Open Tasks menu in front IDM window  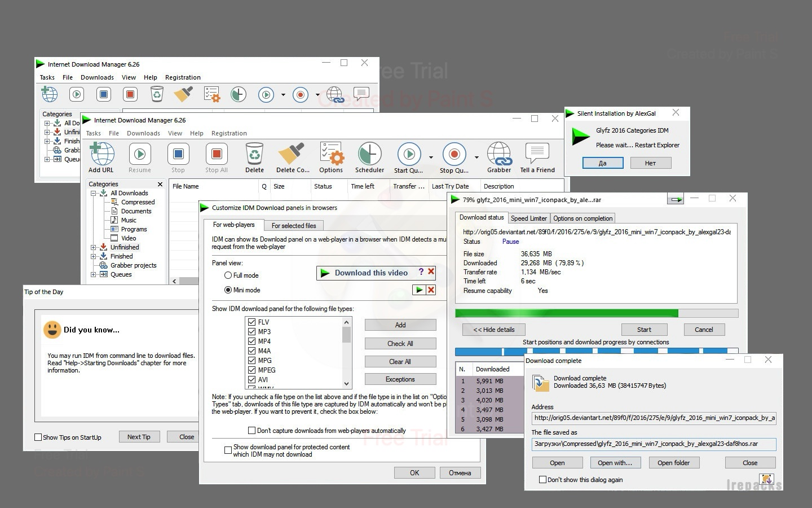click(94, 133)
